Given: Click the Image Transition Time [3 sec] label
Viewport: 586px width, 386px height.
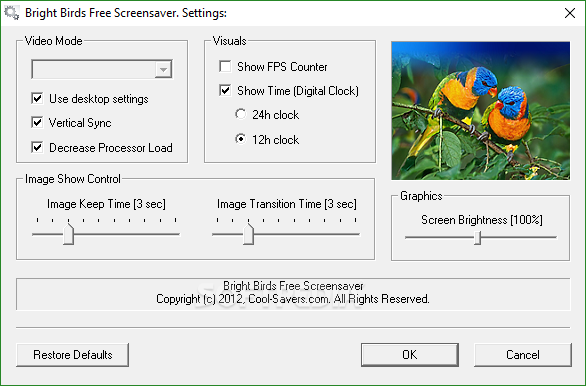Looking at the screenshot, I should [287, 204].
